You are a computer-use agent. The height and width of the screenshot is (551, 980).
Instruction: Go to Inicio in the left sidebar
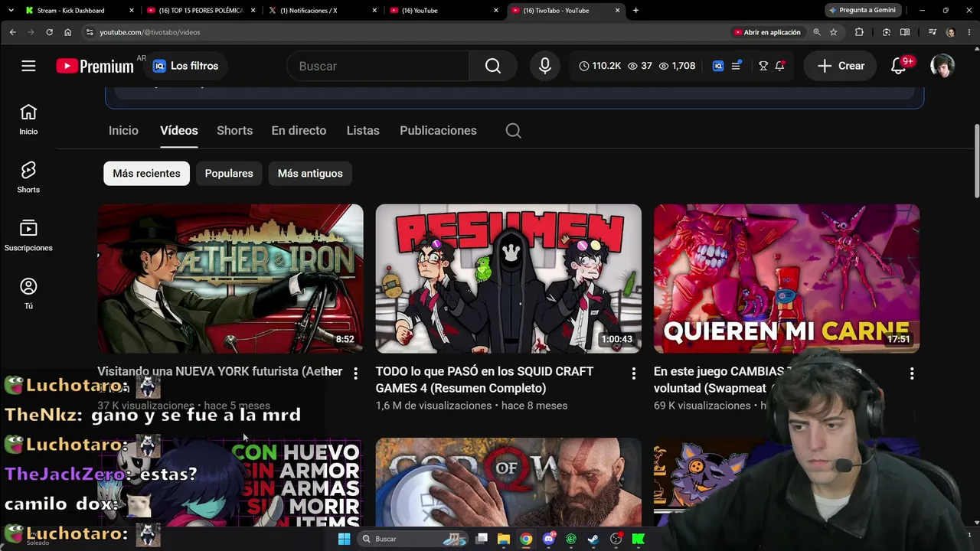[x=28, y=119]
